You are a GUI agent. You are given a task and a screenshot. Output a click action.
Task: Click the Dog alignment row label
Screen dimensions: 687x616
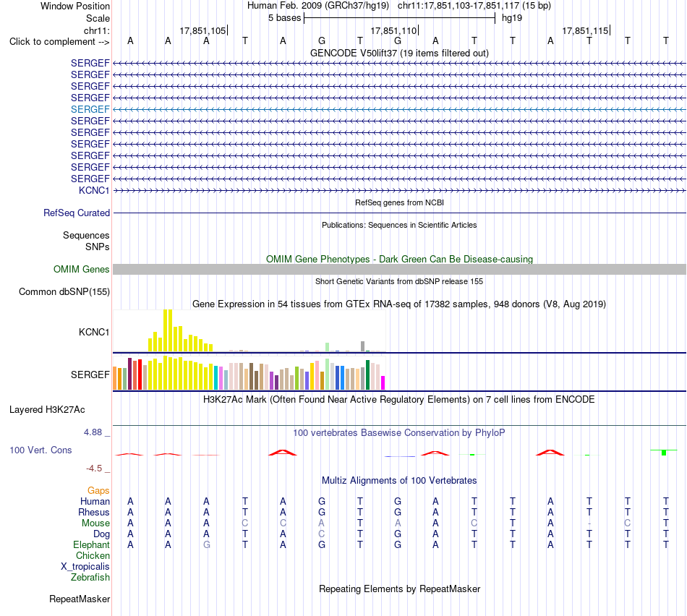[101, 534]
